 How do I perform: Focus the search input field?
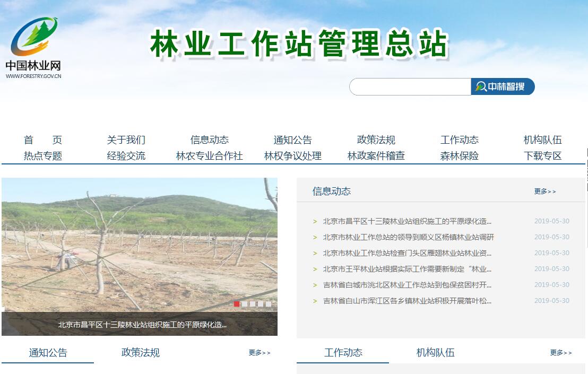(x=410, y=87)
